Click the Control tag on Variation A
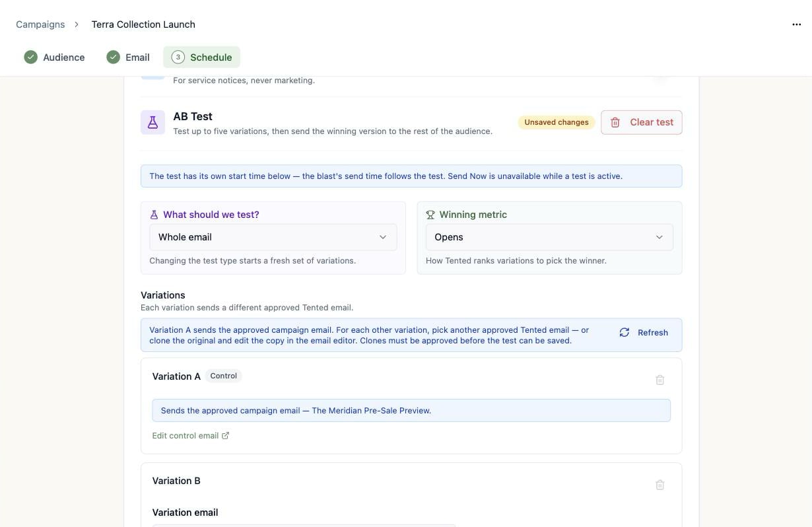Viewport: 812px width, 527px height. tap(223, 376)
